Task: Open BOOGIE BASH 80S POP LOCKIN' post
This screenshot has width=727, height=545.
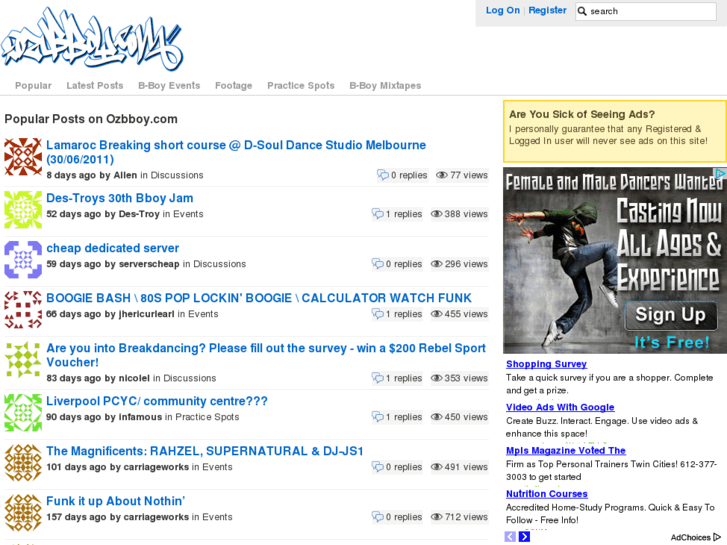Action: pyautogui.click(x=259, y=298)
